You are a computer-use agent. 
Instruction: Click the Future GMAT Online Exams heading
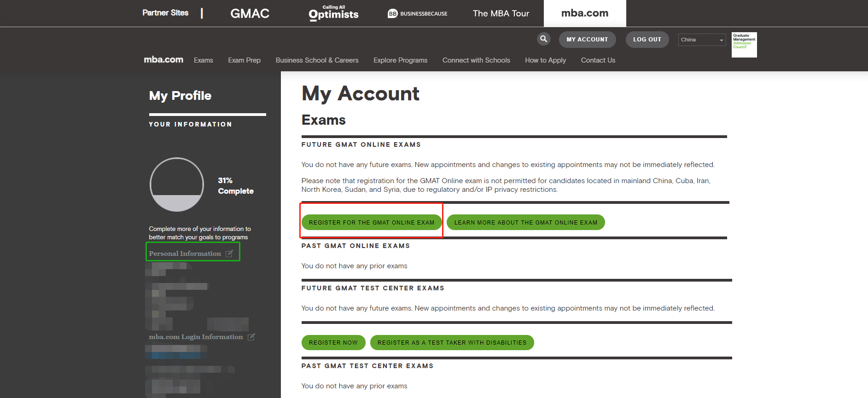pyautogui.click(x=361, y=144)
